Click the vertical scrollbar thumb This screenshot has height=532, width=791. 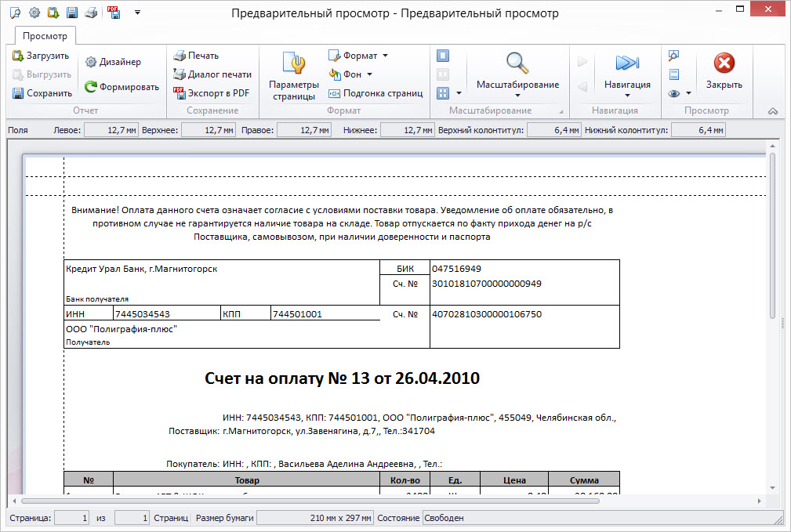[772, 236]
